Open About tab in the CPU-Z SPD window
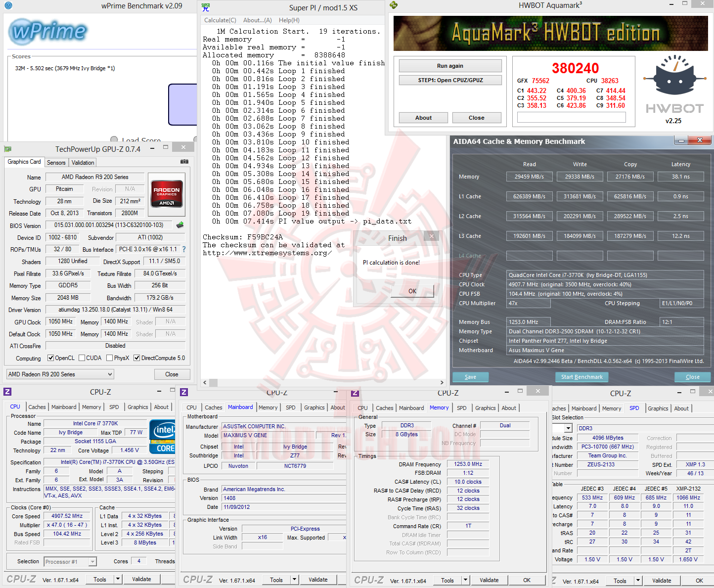Viewport: 714px width, 588px height. [x=681, y=408]
